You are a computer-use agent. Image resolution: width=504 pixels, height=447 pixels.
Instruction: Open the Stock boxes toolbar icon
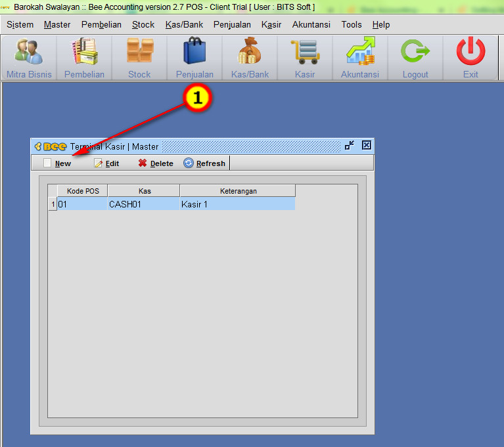[139, 58]
